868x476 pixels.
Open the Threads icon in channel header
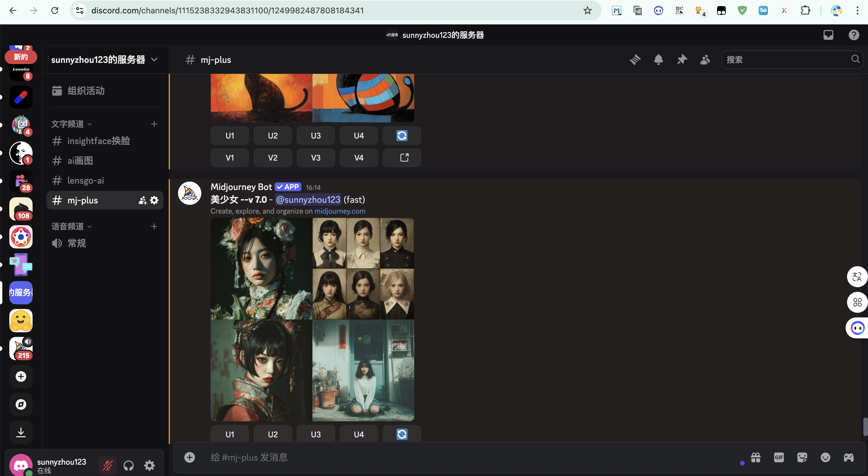(635, 60)
